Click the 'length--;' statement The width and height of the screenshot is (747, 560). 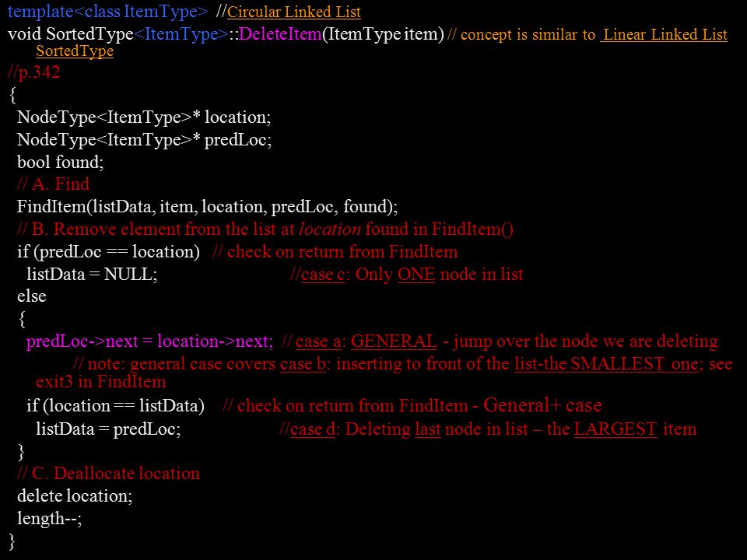coord(50,518)
